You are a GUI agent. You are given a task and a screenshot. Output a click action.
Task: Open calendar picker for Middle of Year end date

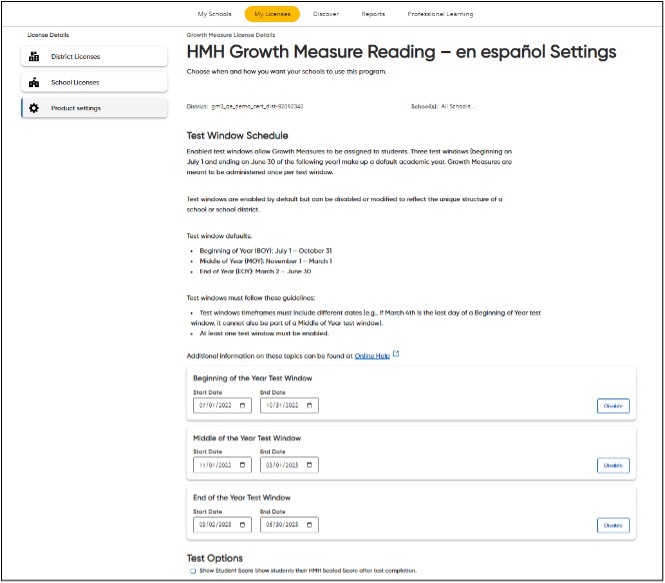309,465
